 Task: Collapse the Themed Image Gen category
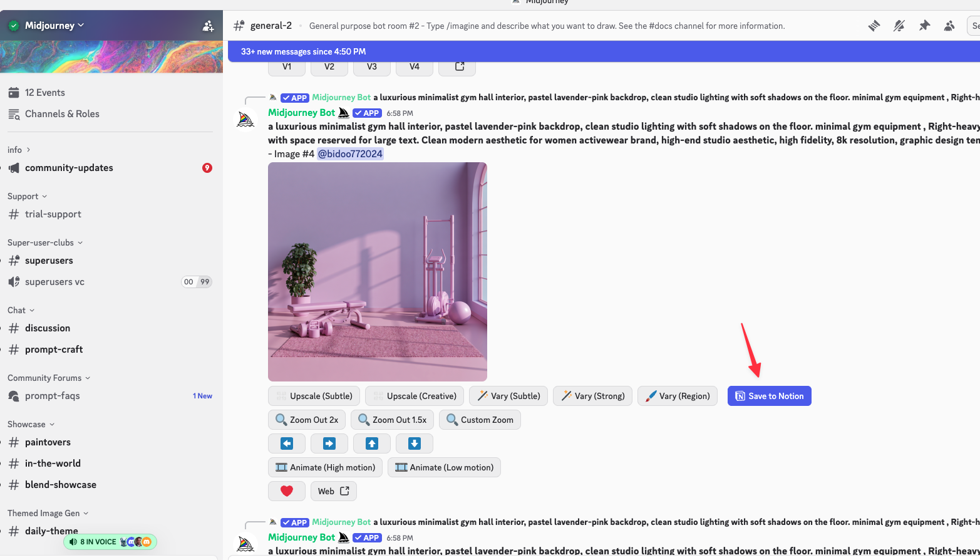click(48, 513)
